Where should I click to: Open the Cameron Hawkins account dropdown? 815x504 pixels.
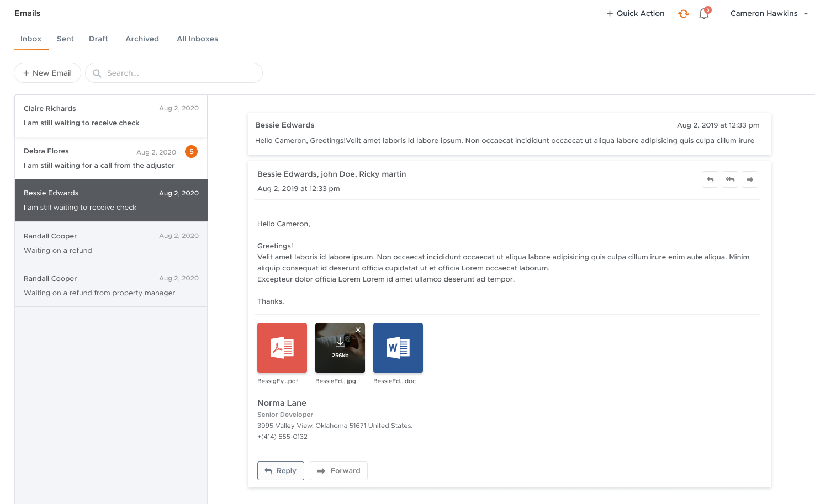click(769, 13)
